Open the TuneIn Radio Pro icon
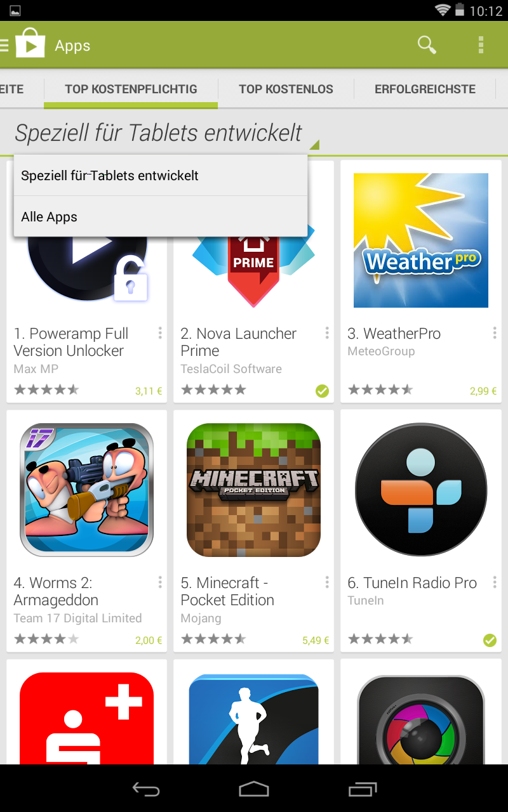The height and width of the screenshot is (812, 508). click(420, 490)
